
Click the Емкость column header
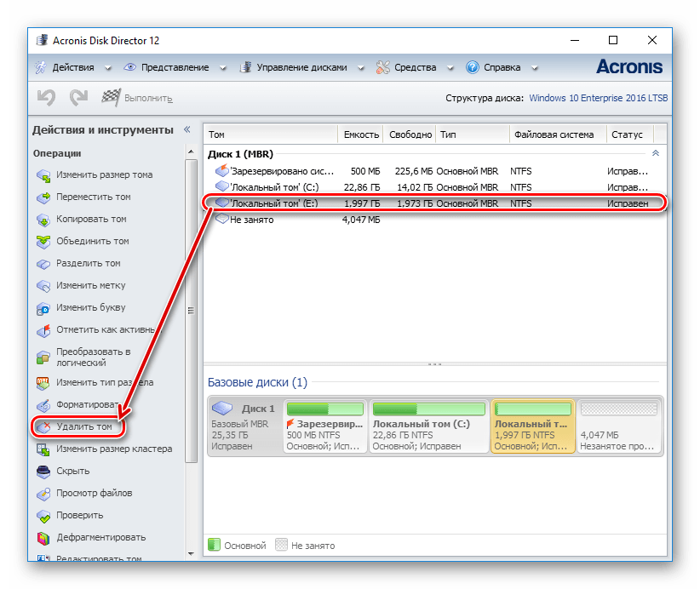361,134
